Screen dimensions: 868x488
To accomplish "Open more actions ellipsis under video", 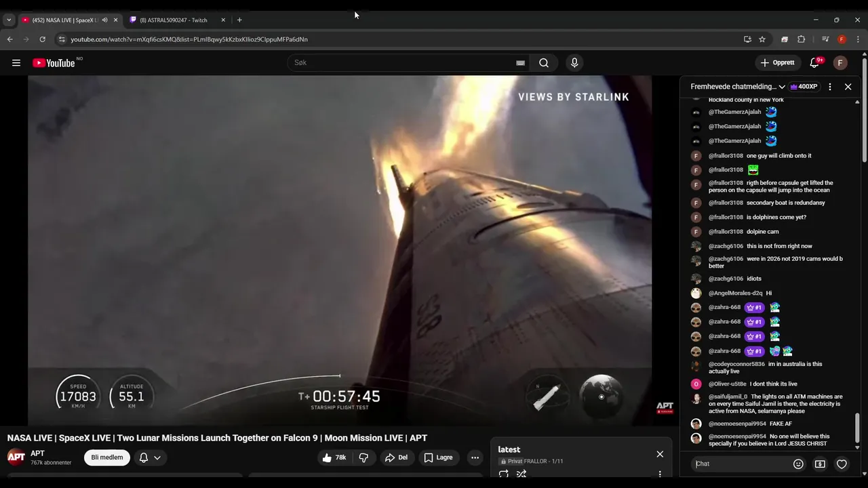I will [x=475, y=457].
